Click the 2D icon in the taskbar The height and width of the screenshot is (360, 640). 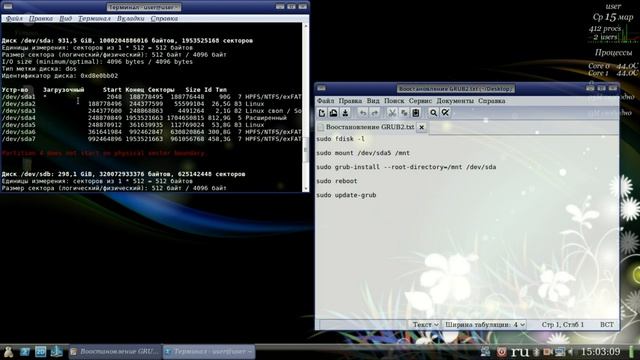click(x=40, y=352)
